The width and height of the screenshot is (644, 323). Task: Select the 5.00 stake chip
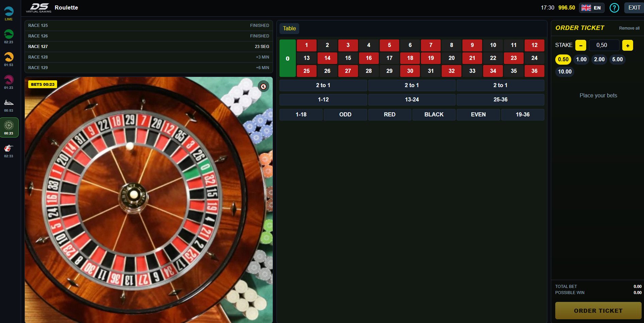pos(617,60)
